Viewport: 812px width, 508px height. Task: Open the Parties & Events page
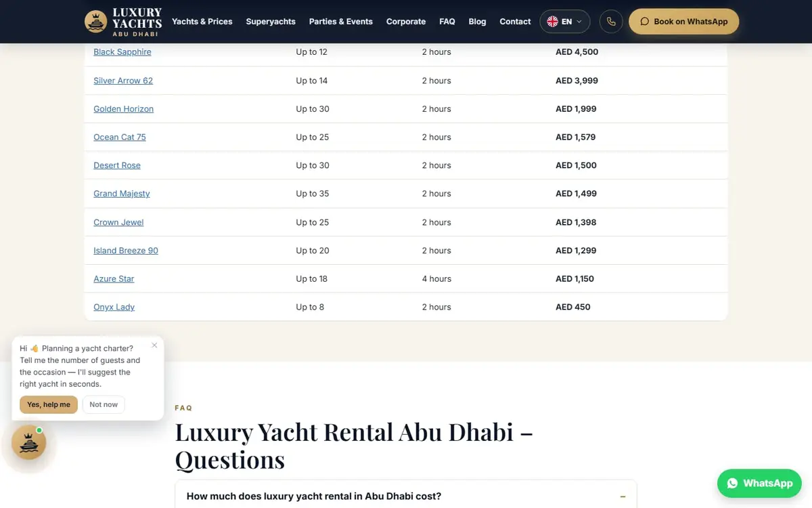(341, 22)
